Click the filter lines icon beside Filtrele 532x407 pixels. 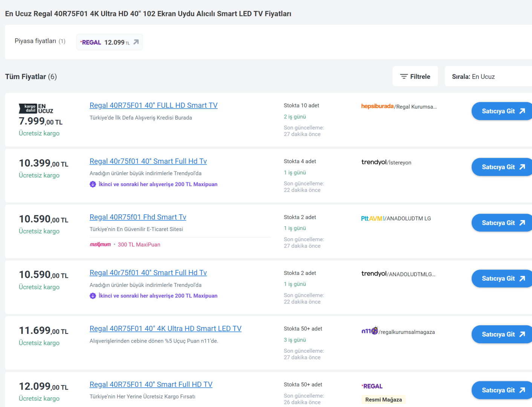(x=404, y=77)
